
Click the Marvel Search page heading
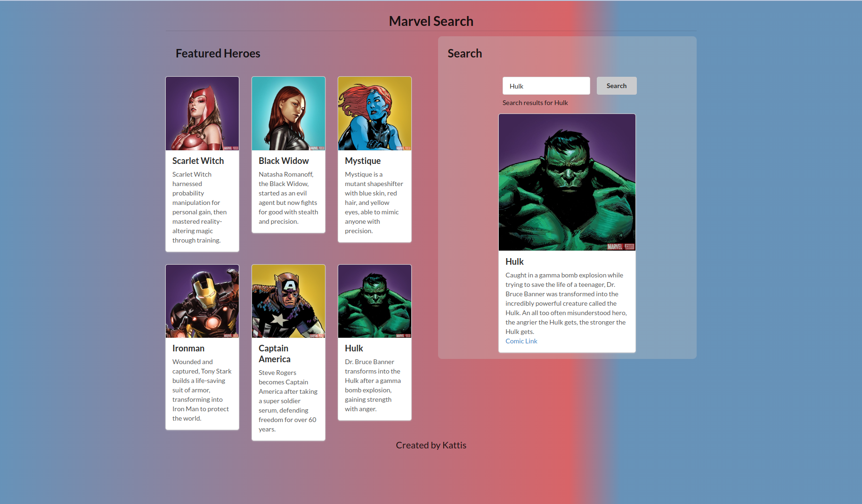pyautogui.click(x=431, y=21)
